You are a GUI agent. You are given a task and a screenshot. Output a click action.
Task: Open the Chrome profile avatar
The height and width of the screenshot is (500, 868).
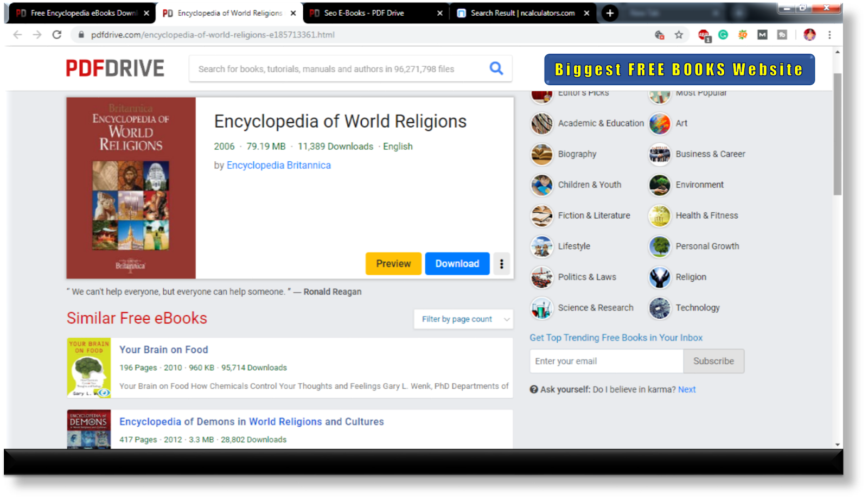[x=809, y=35]
